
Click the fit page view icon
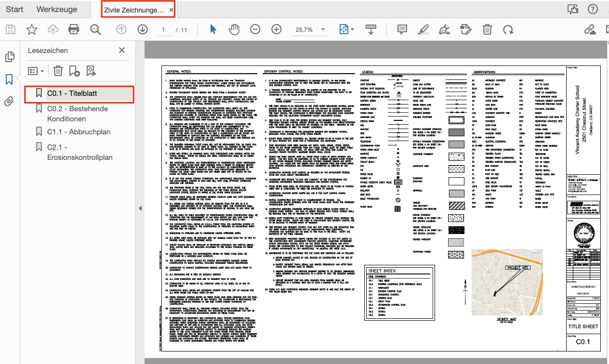(344, 30)
